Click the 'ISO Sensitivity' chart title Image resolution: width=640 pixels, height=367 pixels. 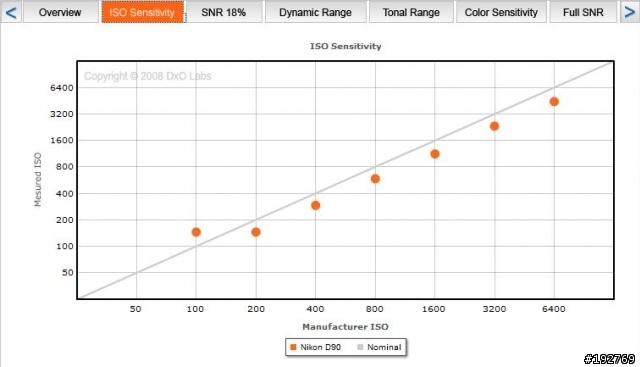(x=345, y=46)
